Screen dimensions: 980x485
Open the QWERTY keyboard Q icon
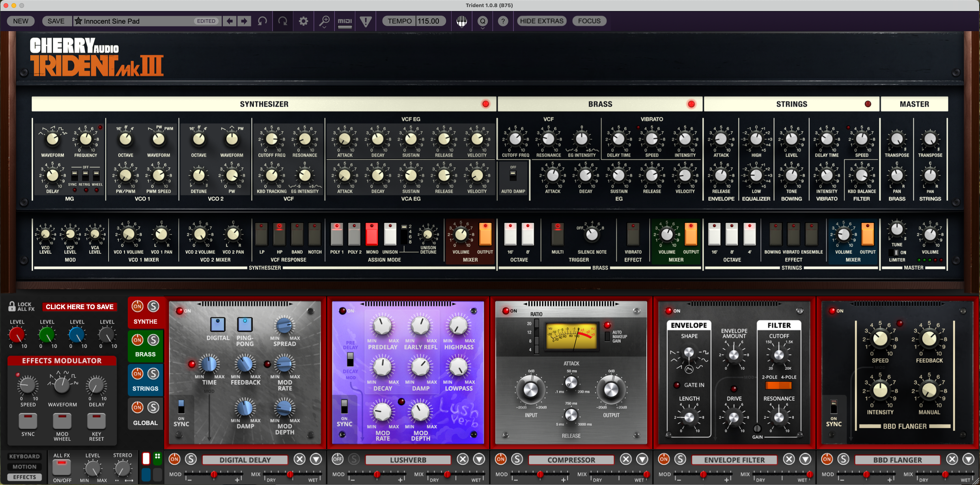(483, 21)
